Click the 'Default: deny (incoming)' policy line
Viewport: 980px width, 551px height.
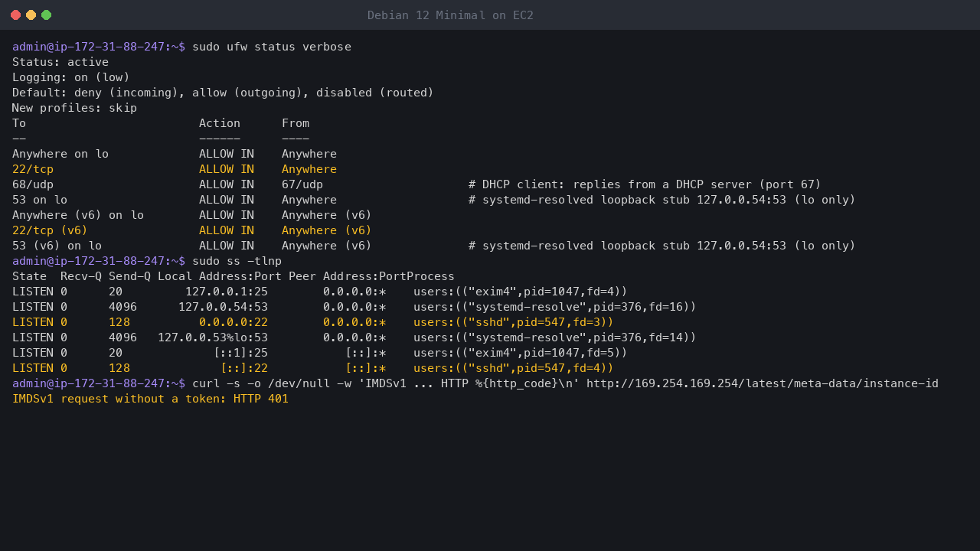coord(223,93)
